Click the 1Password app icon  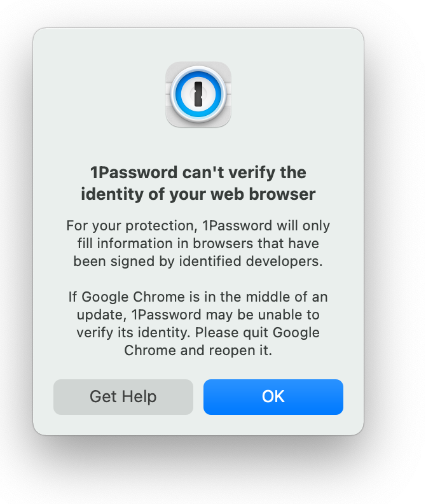click(x=198, y=95)
